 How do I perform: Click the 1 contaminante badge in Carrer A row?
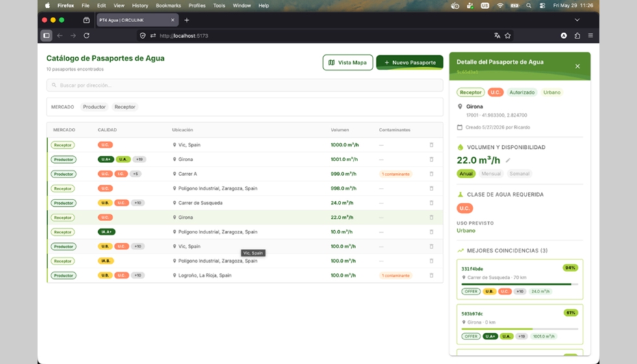point(395,174)
